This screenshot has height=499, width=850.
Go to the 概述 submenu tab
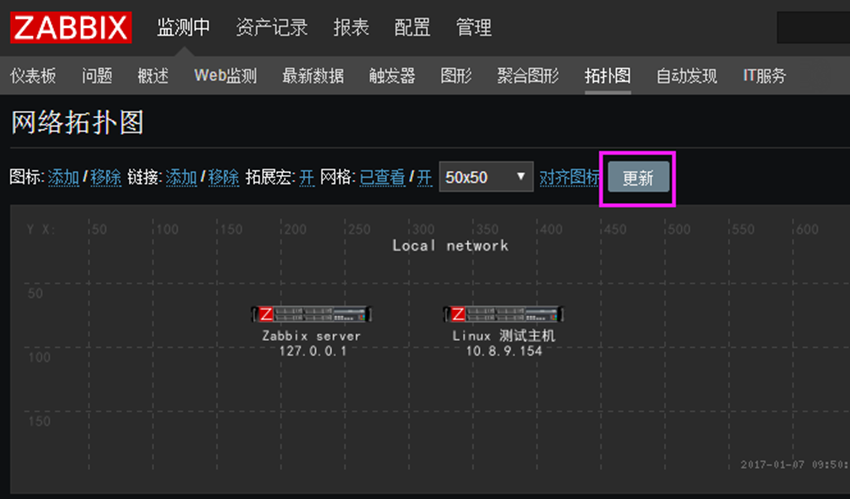153,75
